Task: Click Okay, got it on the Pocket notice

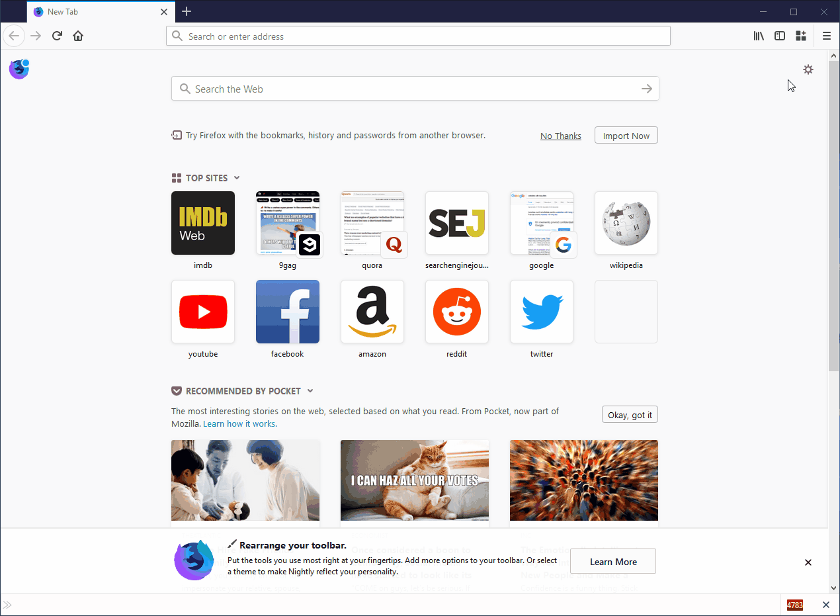Action: point(629,414)
